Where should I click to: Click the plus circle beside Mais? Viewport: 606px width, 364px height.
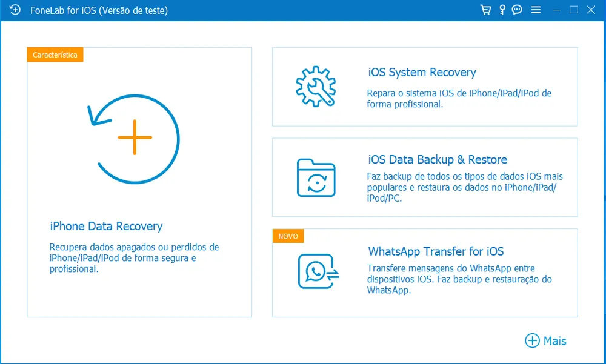(x=532, y=340)
